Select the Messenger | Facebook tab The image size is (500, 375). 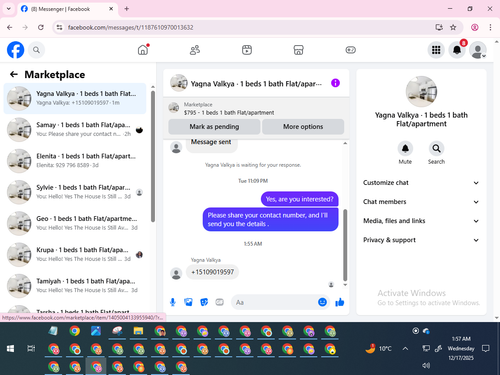67,9
